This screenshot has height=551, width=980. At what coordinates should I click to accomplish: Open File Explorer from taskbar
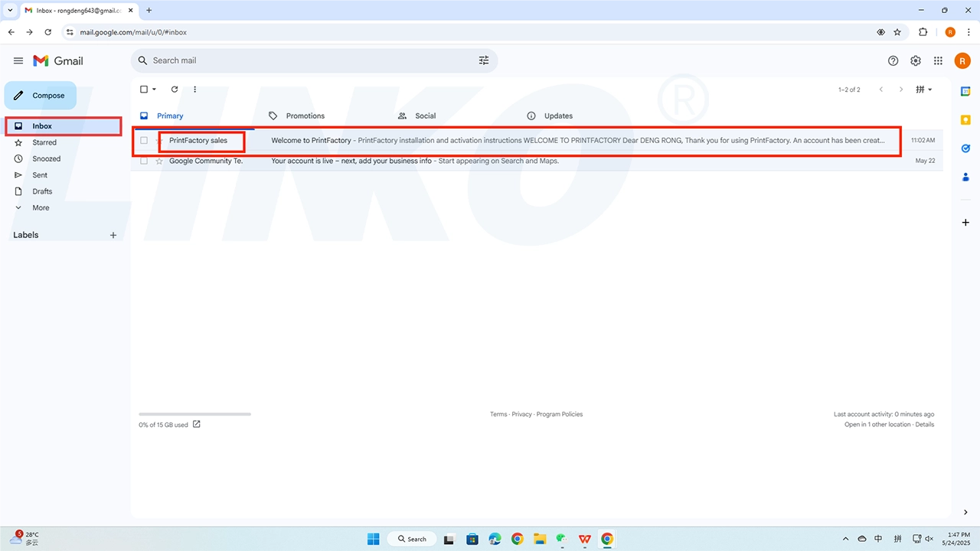[540, 539]
